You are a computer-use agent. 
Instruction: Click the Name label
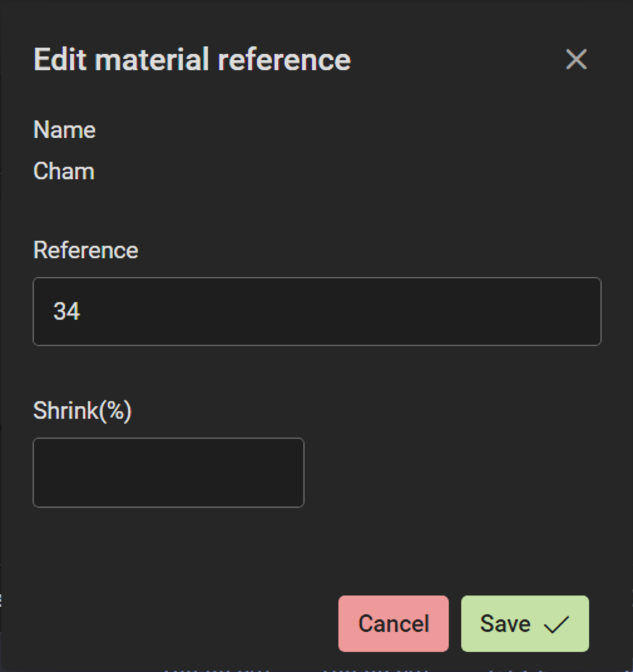click(65, 130)
